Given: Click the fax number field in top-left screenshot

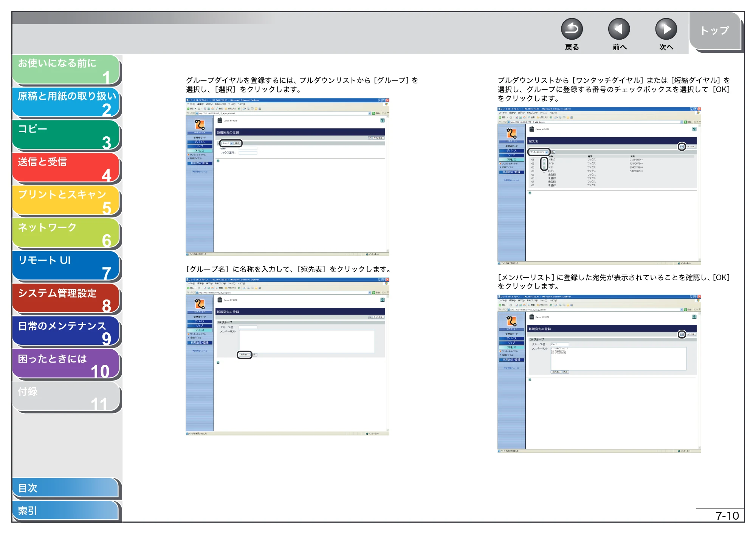Looking at the screenshot, I should (x=248, y=153).
